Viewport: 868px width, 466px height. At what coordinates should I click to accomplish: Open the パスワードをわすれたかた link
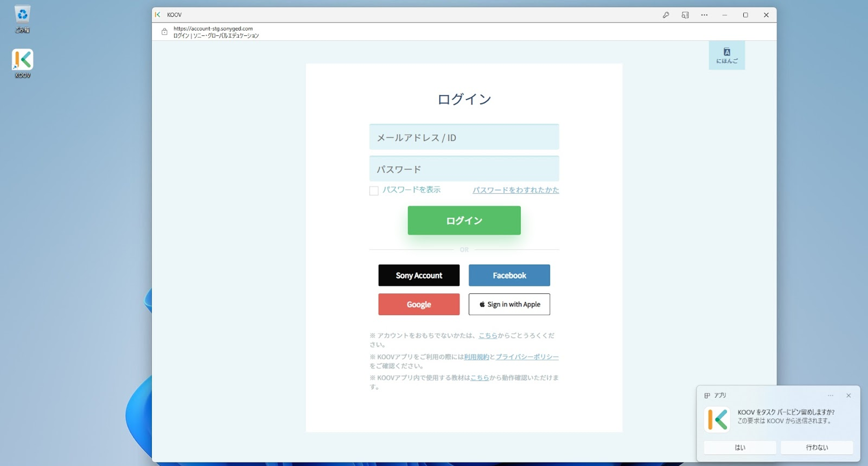pyautogui.click(x=515, y=190)
